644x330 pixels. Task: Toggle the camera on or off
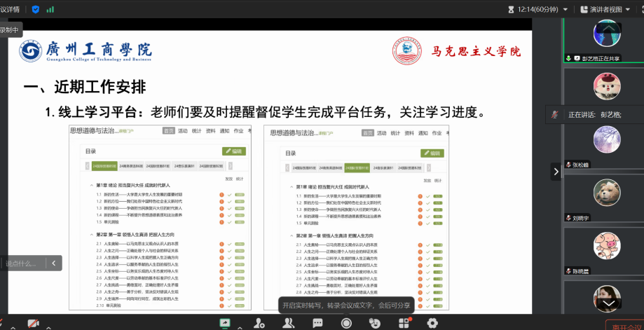pyautogui.click(x=33, y=324)
